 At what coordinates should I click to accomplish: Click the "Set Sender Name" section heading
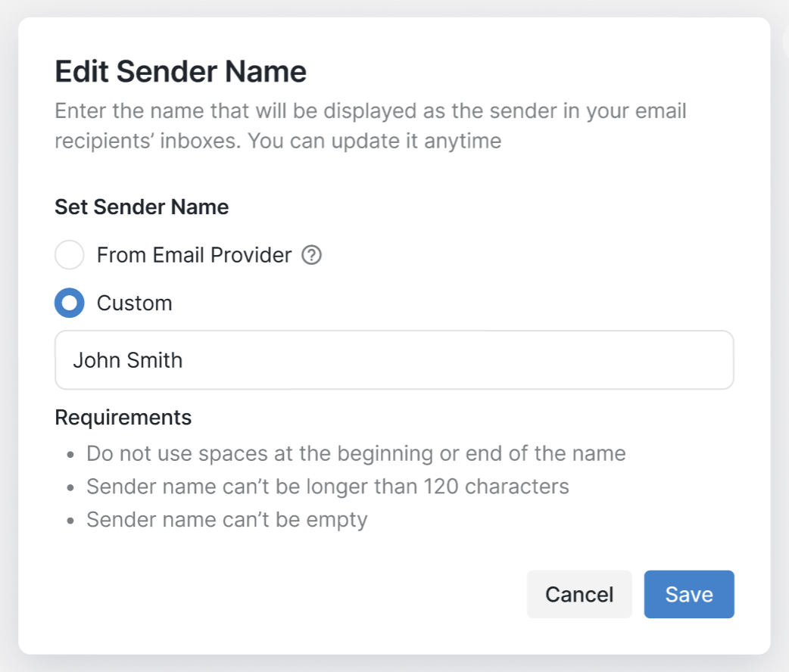(142, 207)
